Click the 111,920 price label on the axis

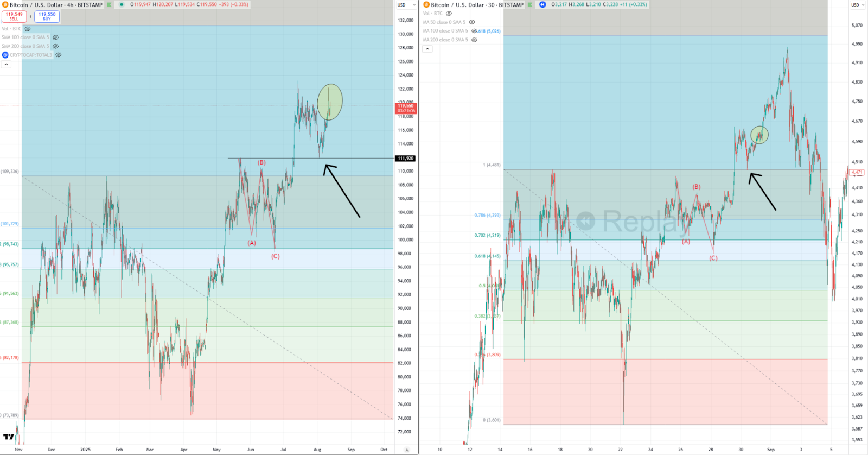405,159
